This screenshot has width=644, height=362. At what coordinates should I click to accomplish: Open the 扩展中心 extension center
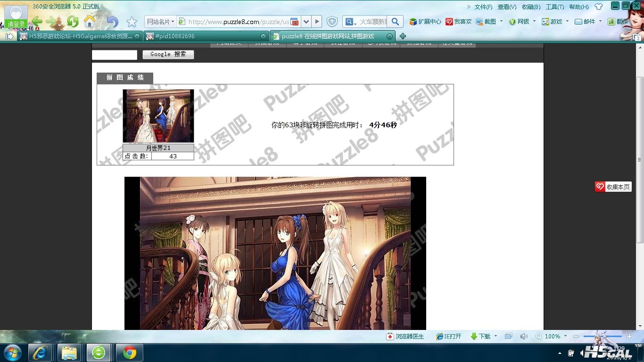(425, 22)
